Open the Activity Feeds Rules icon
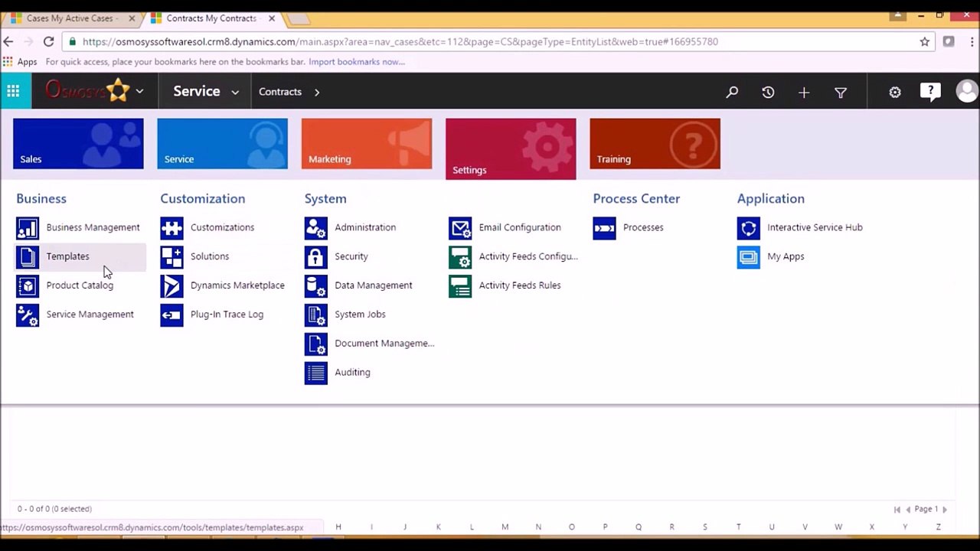 pos(460,286)
